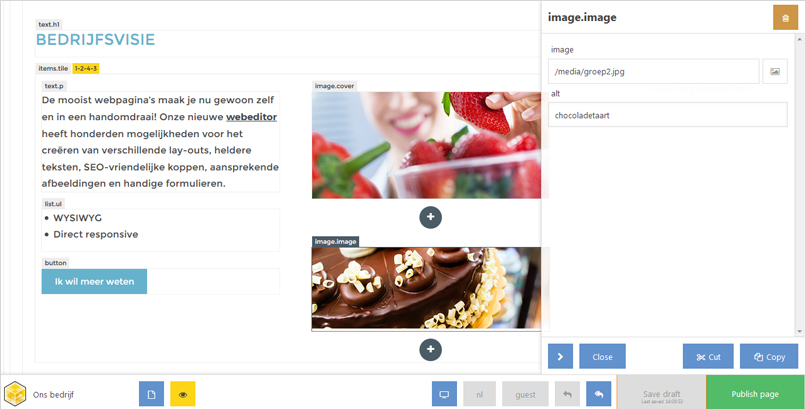Click the Cut button
The width and height of the screenshot is (806, 410).
click(708, 357)
